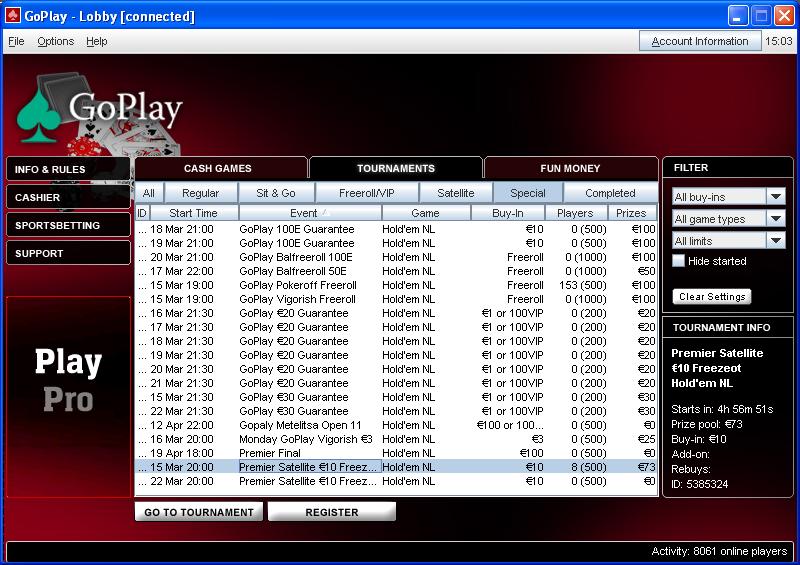Sort by Game column header
The width and height of the screenshot is (800, 565).
[x=426, y=213]
